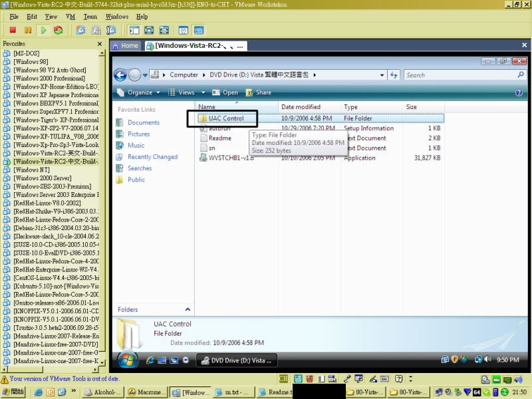Image resolution: width=532 pixels, height=399 pixels.
Task: Open the Windows menu
Action: pos(117,17)
